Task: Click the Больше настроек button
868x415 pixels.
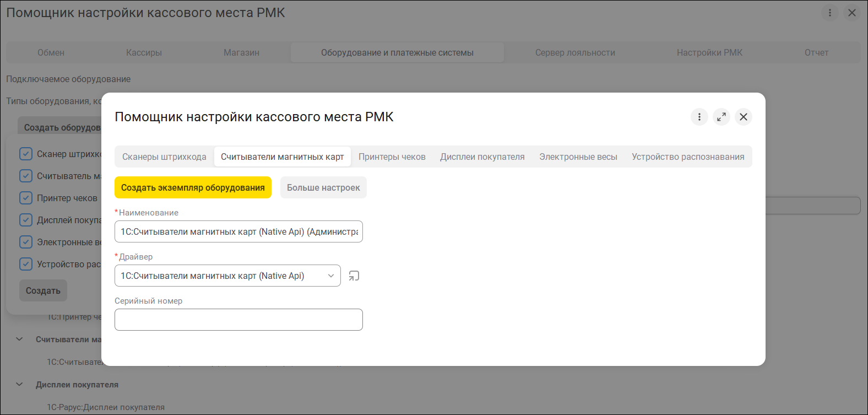Action: coord(323,187)
